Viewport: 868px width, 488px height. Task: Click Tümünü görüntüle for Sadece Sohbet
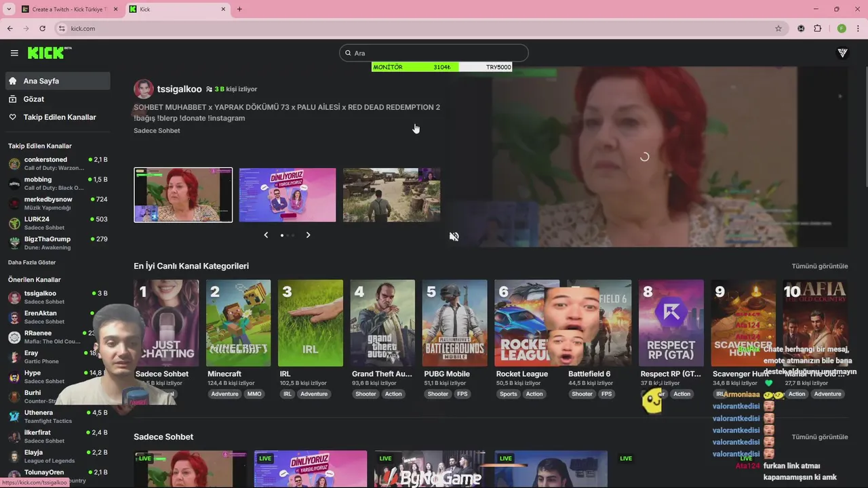click(x=819, y=437)
